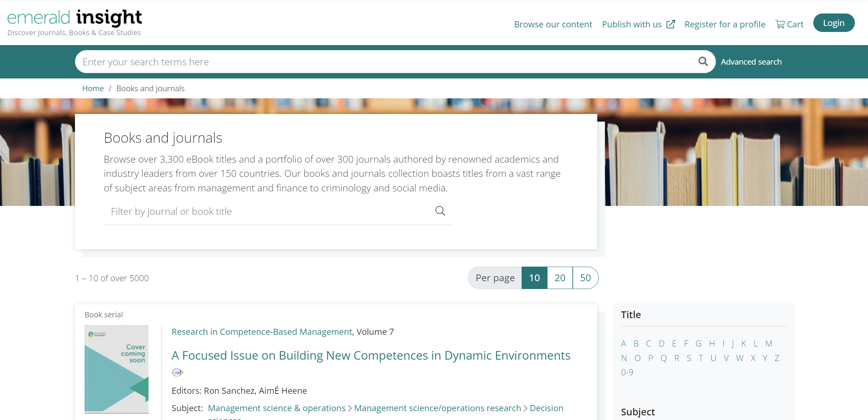868x420 pixels.
Task: Filter titles by letter P
Action: [x=651, y=358]
